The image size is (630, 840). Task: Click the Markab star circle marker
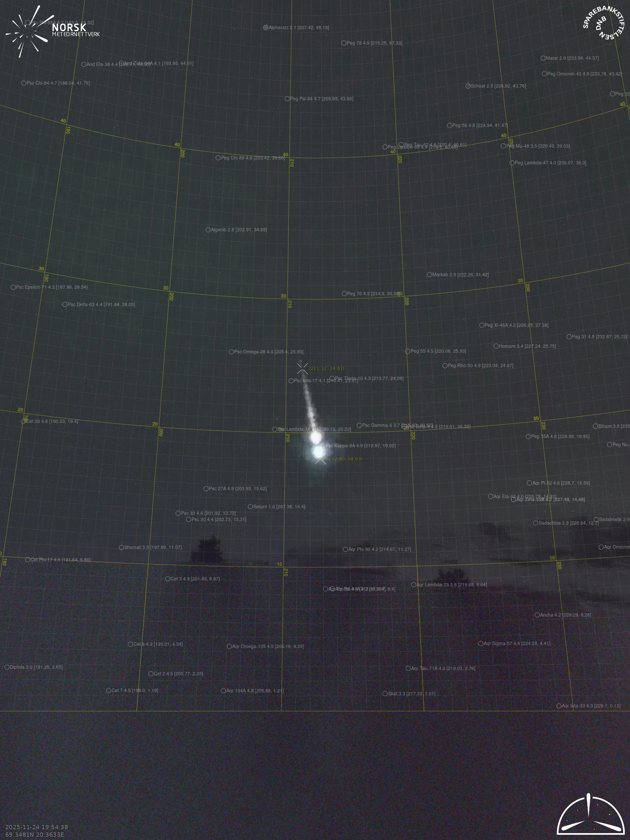pyautogui.click(x=429, y=274)
